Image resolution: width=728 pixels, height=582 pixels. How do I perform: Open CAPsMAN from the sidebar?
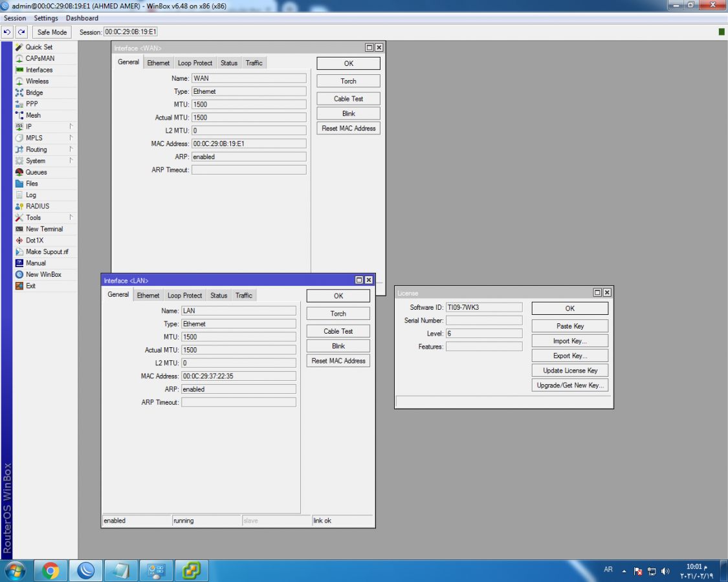[39, 58]
